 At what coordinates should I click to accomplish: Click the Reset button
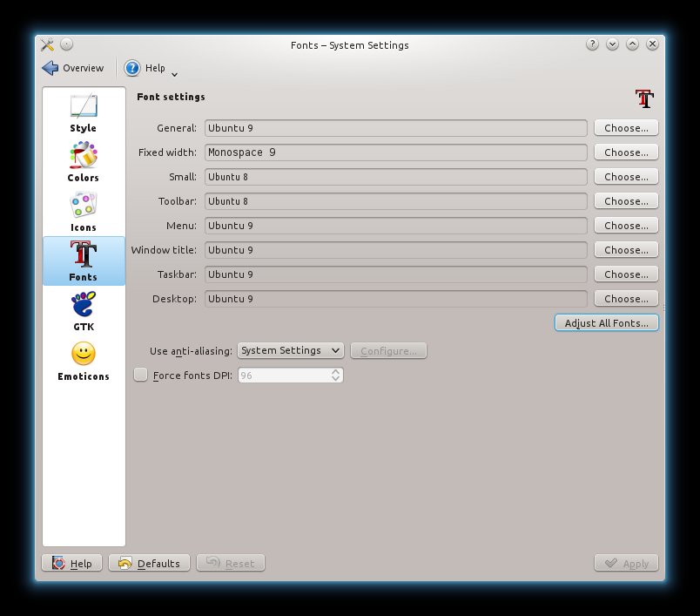(x=231, y=563)
